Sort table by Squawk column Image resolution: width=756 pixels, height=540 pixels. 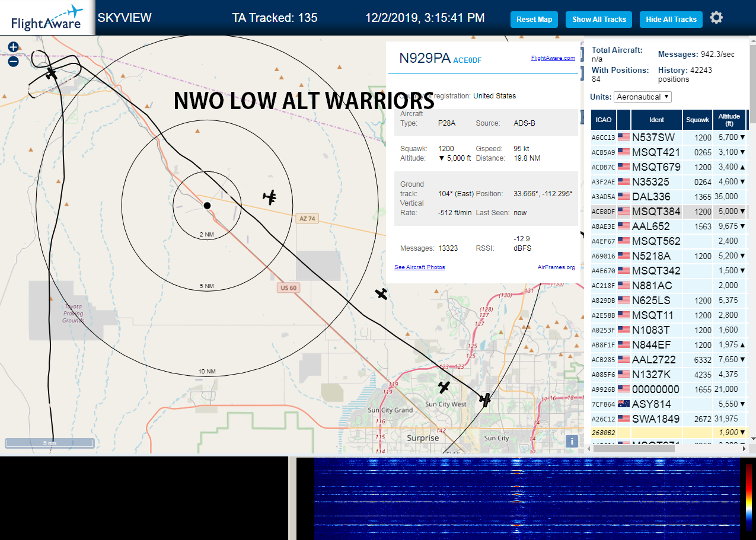point(697,120)
